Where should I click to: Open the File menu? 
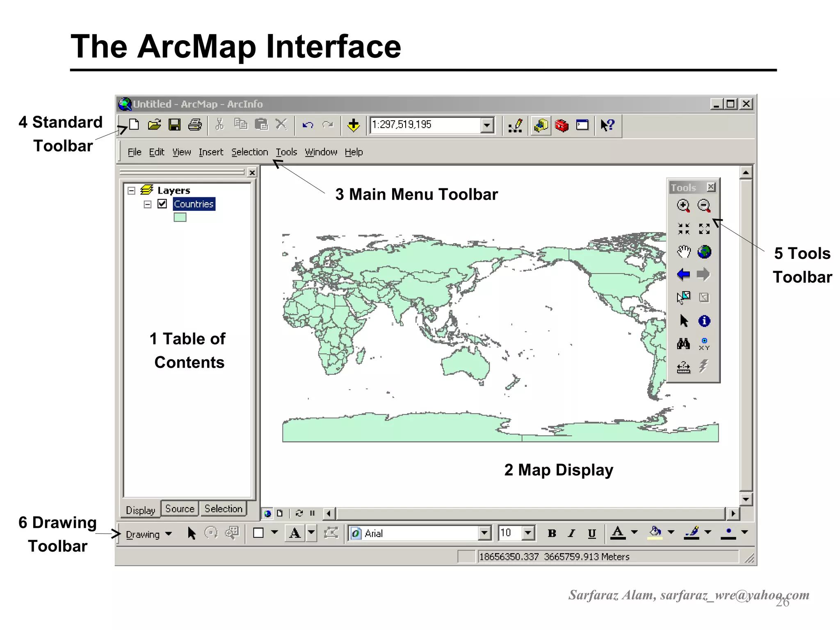(135, 152)
